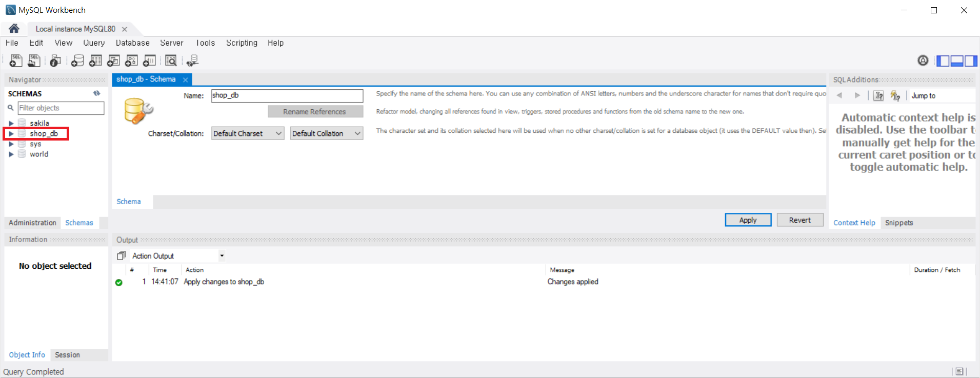Screen dimensions: 980x378
Task: Click the world database icon
Action: click(22, 153)
